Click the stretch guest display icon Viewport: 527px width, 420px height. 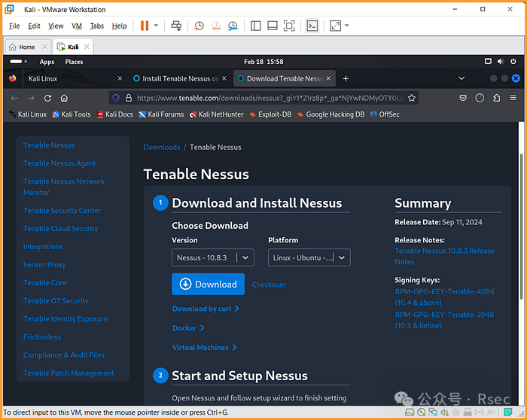(336, 26)
